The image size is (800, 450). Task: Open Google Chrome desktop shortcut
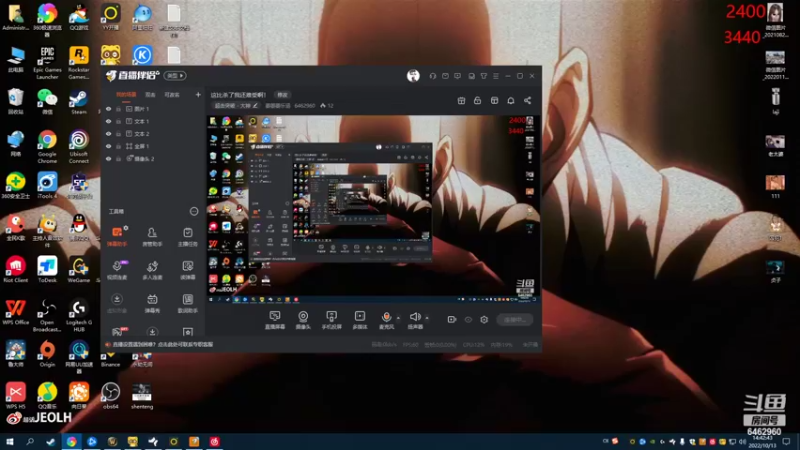(47, 147)
